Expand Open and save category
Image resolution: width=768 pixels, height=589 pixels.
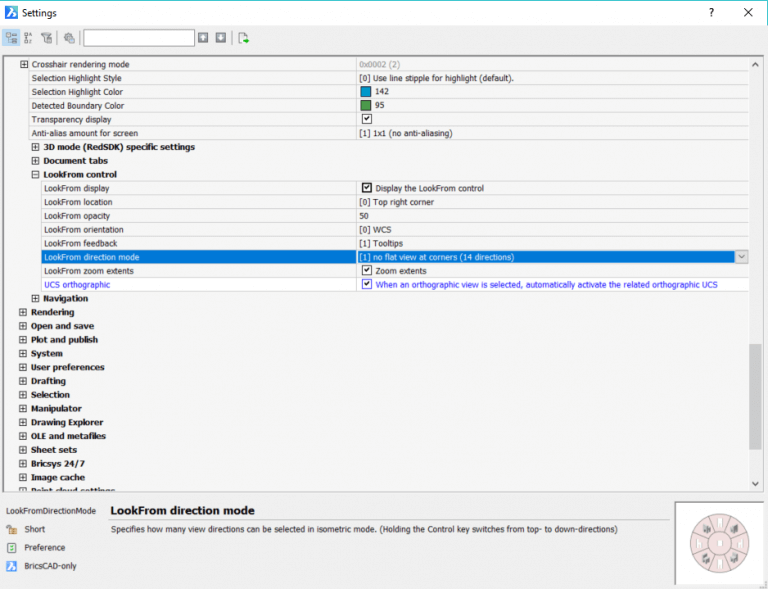[23, 326]
